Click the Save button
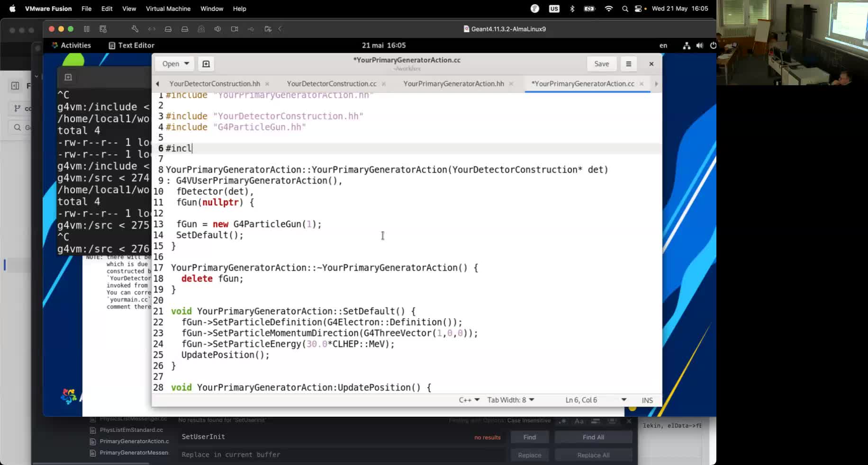The width and height of the screenshot is (868, 465). coord(601,64)
